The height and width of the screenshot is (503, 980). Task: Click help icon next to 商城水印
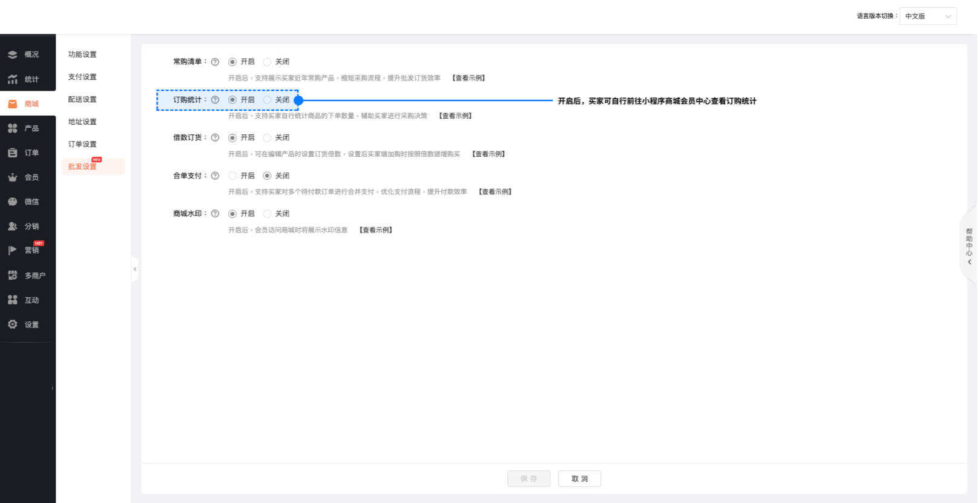coord(215,214)
